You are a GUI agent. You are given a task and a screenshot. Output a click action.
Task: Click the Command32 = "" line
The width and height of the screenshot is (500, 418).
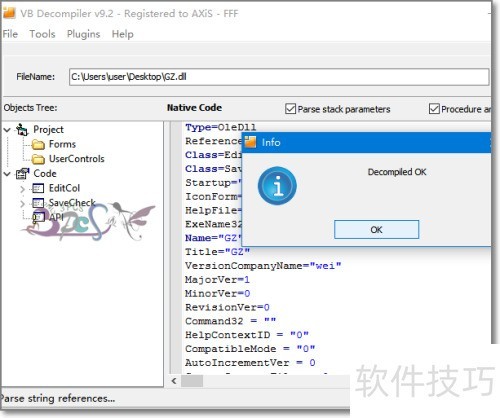tap(230, 321)
